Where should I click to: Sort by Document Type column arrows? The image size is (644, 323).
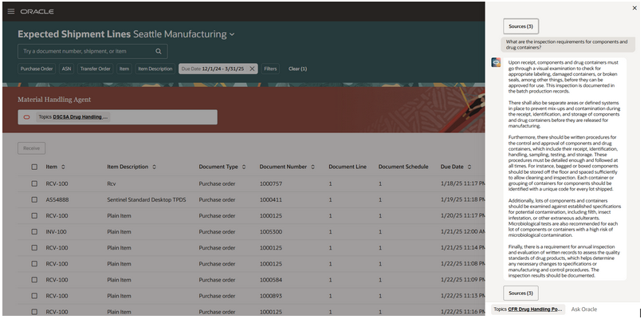click(x=244, y=167)
